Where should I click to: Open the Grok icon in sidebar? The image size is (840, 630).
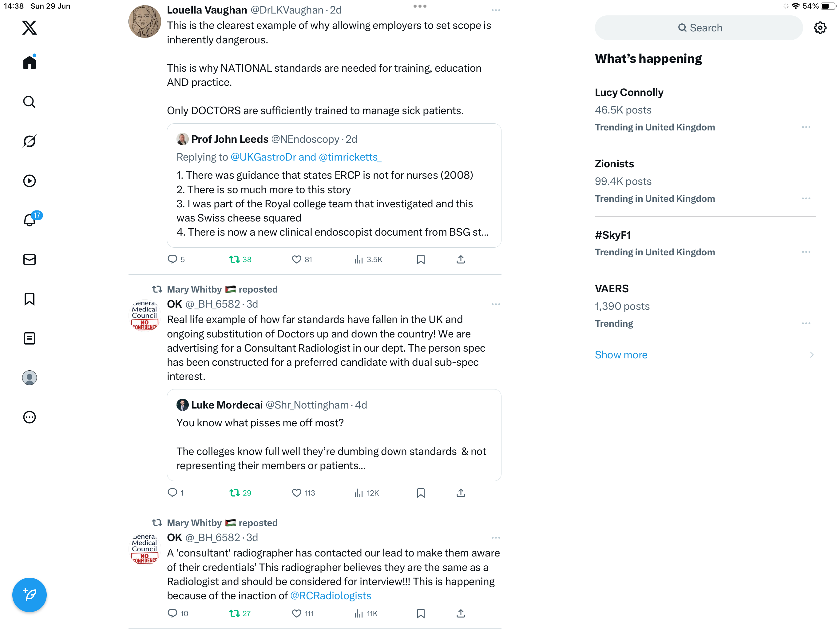coord(29,142)
